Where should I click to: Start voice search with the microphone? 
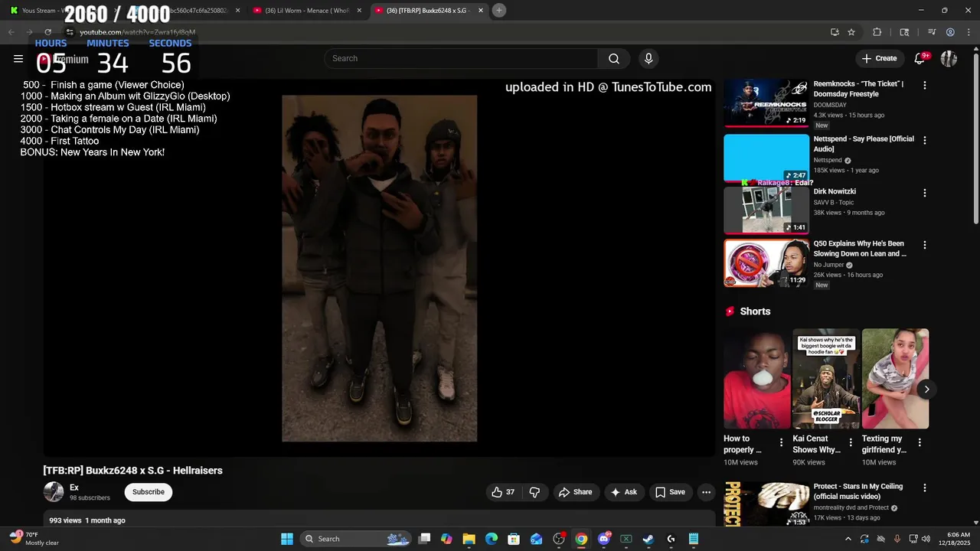648,58
